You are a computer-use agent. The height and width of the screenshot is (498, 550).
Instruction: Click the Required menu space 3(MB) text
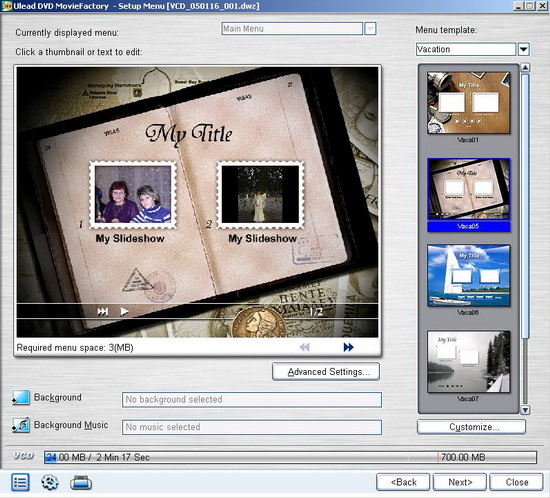75,348
